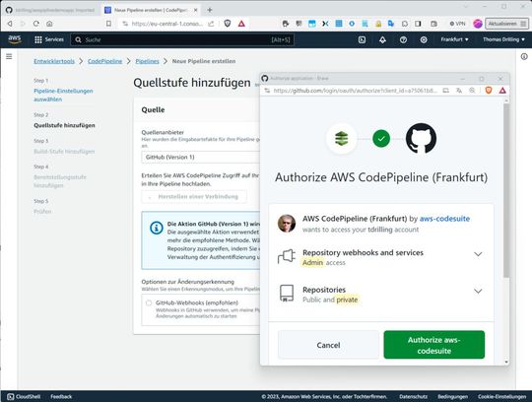Switch to the first GitHub browser tab
This screenshot has width=532, height=402.
pos(51,10)
